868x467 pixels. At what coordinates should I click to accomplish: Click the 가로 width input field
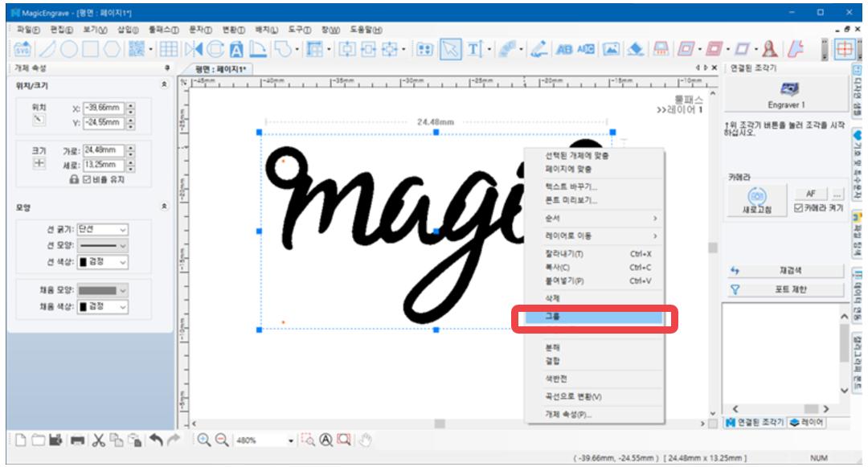coord(104,150)
